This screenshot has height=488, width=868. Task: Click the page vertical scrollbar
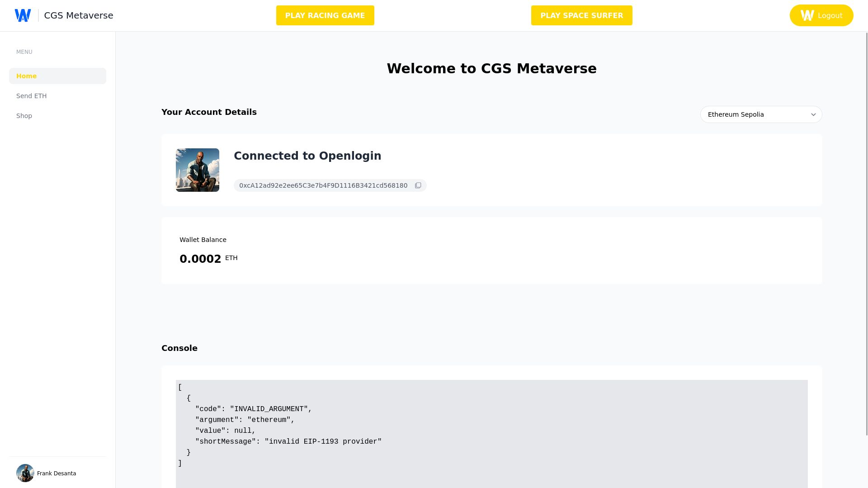pyautogui.click(x=866, y=234)
